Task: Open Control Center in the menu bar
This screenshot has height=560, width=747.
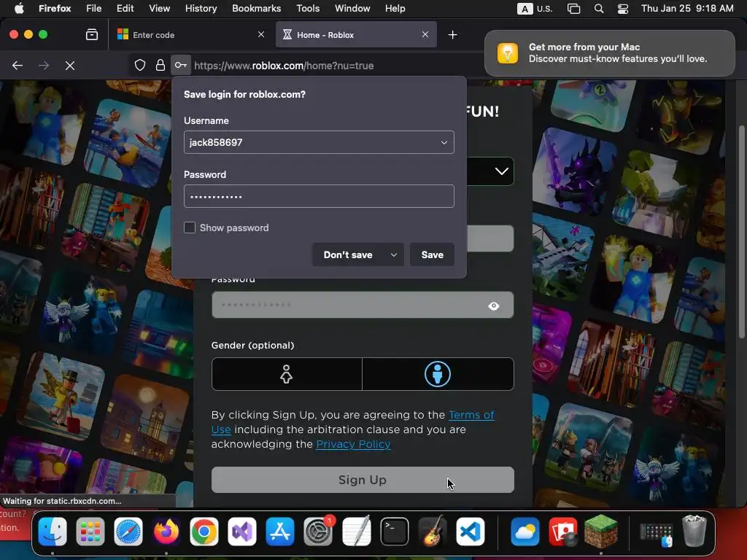Action: coord(623,8)
